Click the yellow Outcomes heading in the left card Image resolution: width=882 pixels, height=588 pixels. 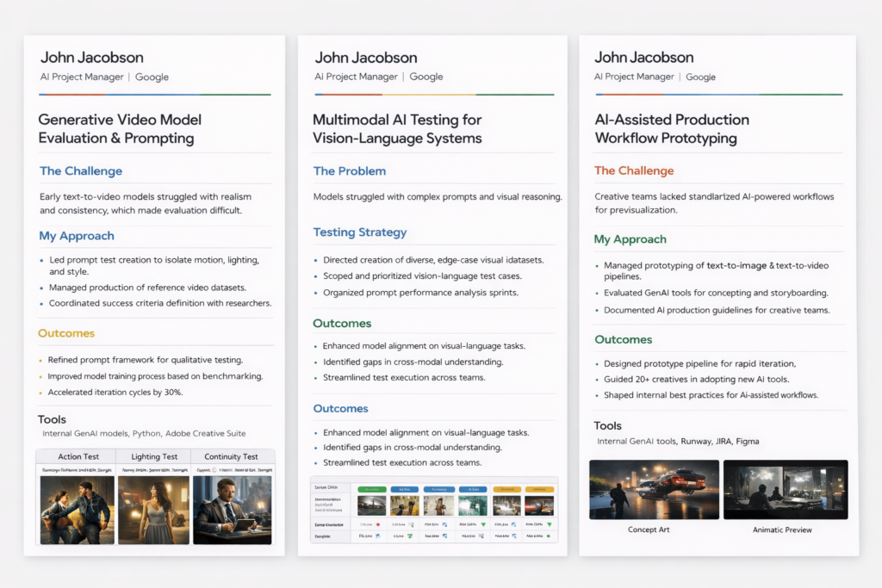tap(66, 333)
